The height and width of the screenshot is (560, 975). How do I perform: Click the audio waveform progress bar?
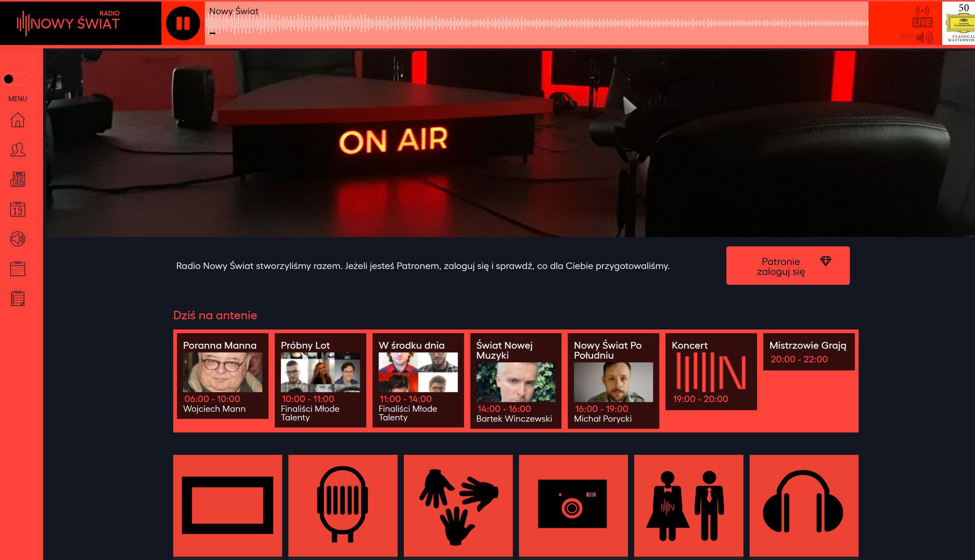coord(536,23)
